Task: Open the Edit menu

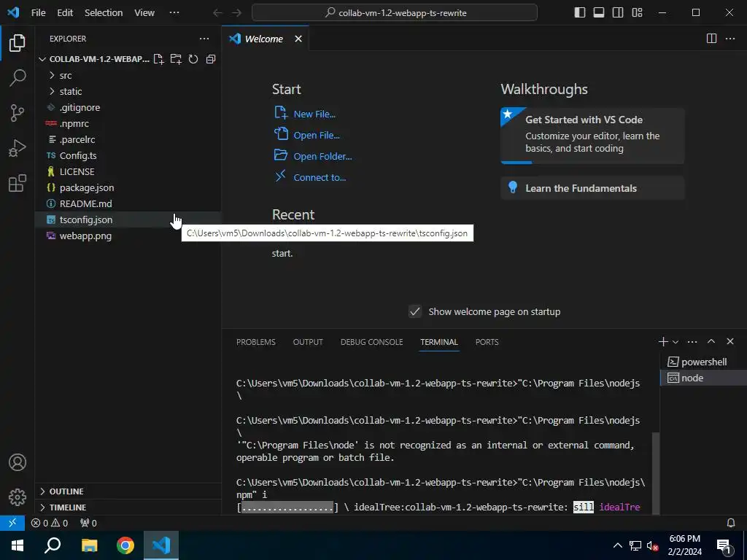Action: coord(65,13)
